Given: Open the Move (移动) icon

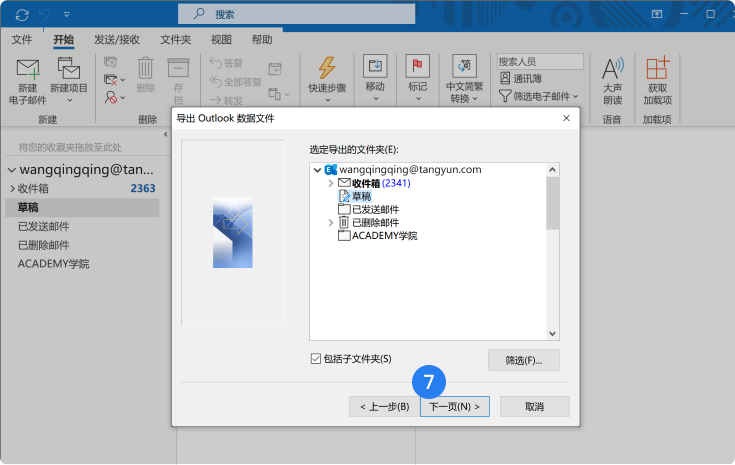Looking at the screenshot, I should (x=375, y=66).
